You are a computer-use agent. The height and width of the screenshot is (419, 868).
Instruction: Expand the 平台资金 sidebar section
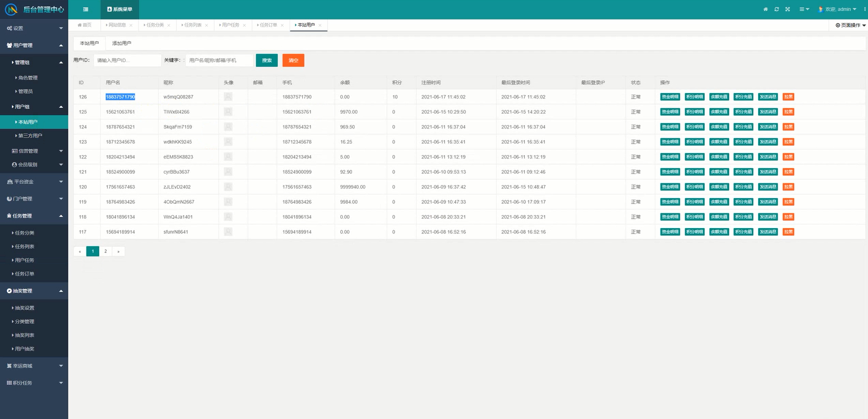pyautogui.click(x=34, y=182)
